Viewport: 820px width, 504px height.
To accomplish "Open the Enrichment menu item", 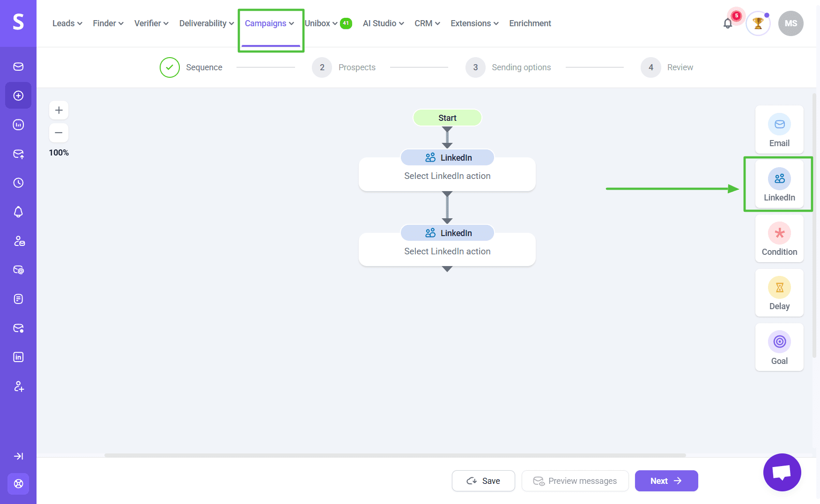I will point(530,23).
